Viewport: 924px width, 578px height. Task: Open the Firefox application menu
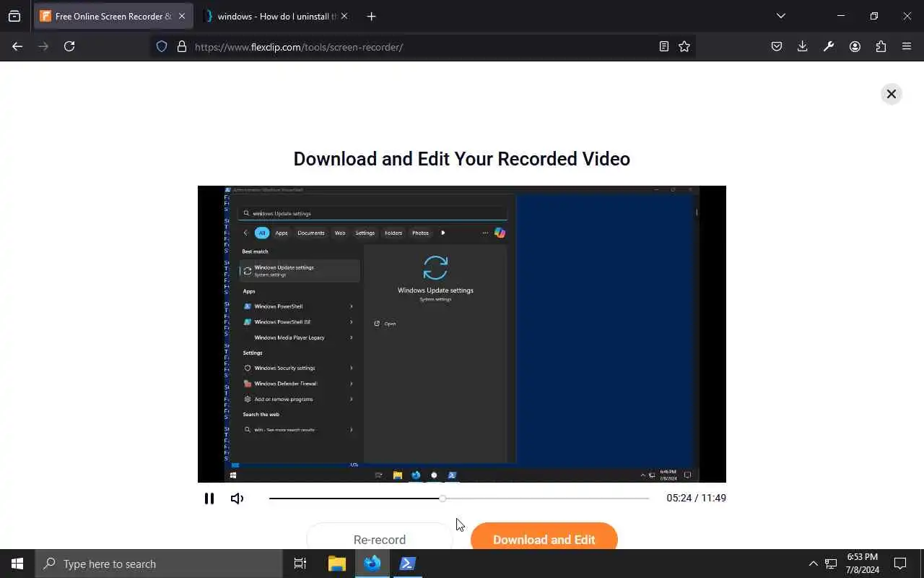click(x=907, y=46)
